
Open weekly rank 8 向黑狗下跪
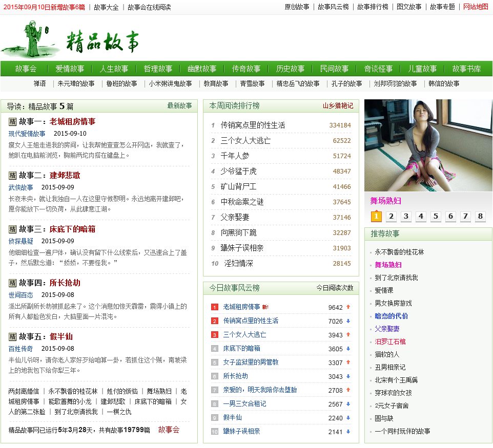[238, 233]
